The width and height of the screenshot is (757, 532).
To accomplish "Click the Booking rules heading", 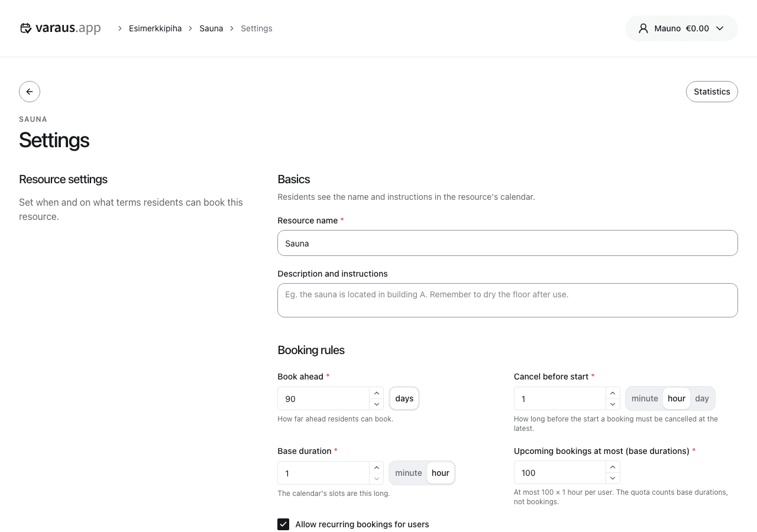I will click(x=311, y=350).
